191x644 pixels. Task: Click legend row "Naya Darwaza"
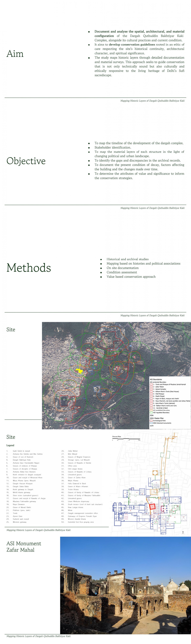[19, 504]
